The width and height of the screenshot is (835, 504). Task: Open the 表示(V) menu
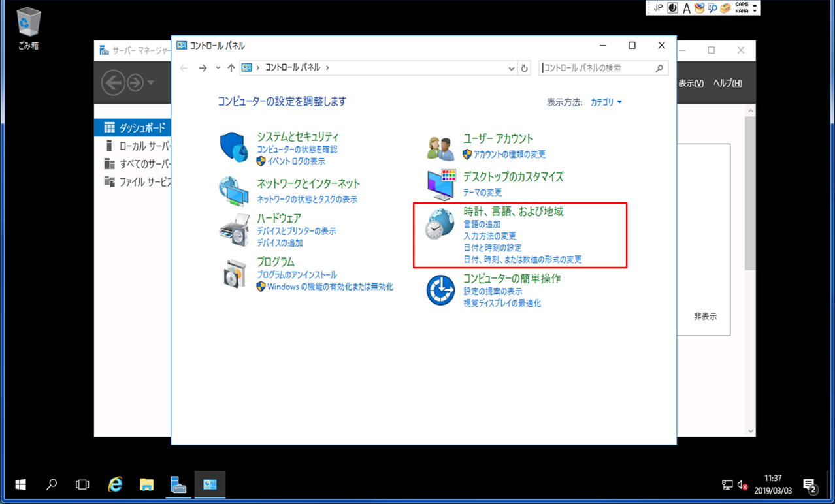click(691, 82)
